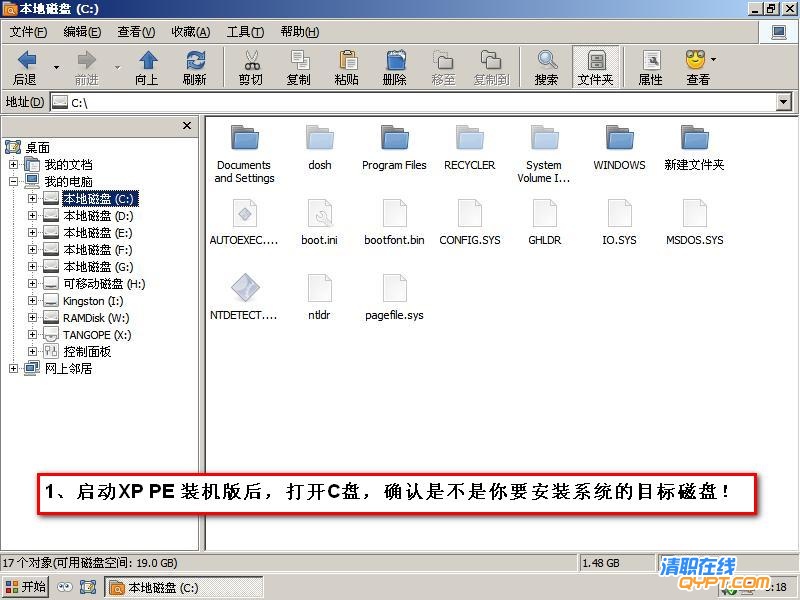Click the eyes quick launch icon
The height and width of the screenshot is (600, 800).
pyautogui.click(x=64, y=587)
